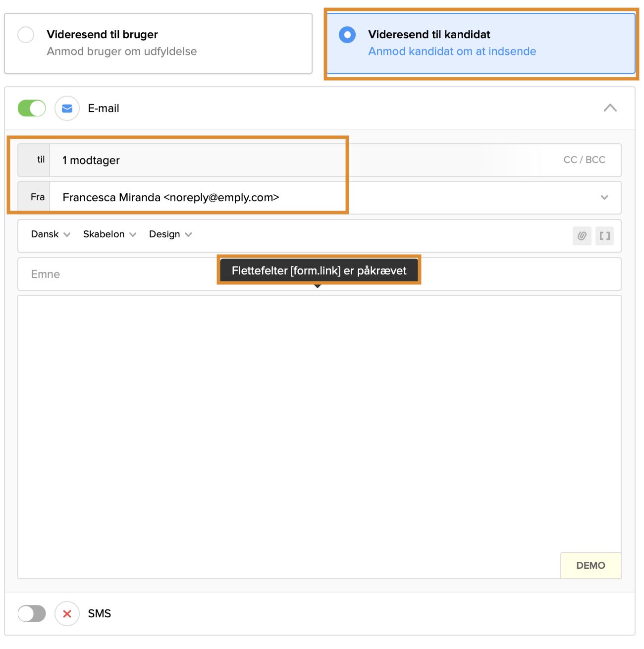The width and height of the screenshot is (644, 649).
Task: Select the Videresend til bruger radio button
Action: pyautogui.click(x=26, y=35)
